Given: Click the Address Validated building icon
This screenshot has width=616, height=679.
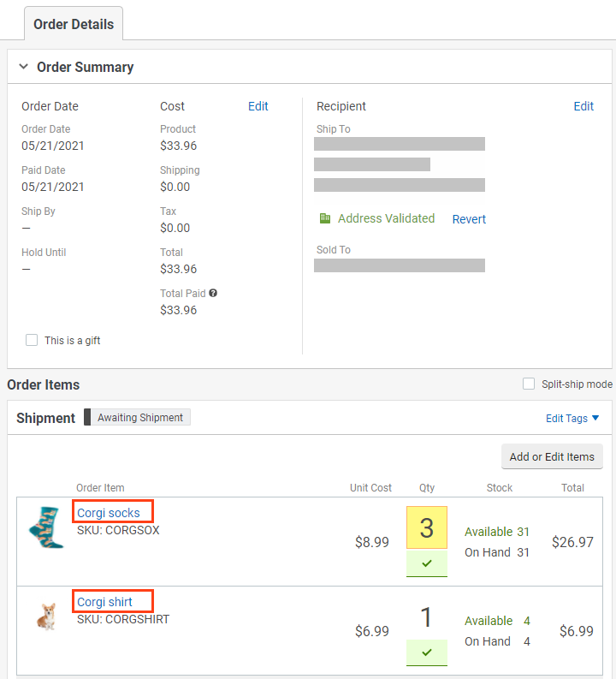Looking at the screenshot, I should pos(325,218).
